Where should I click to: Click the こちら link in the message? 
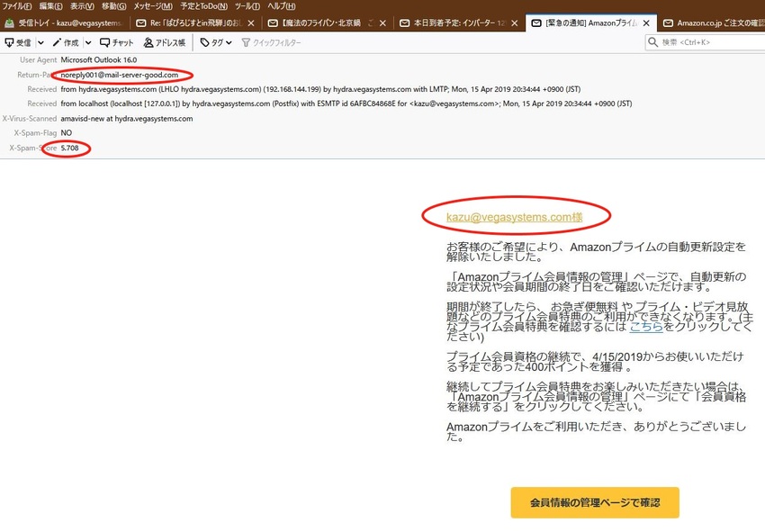646,327
